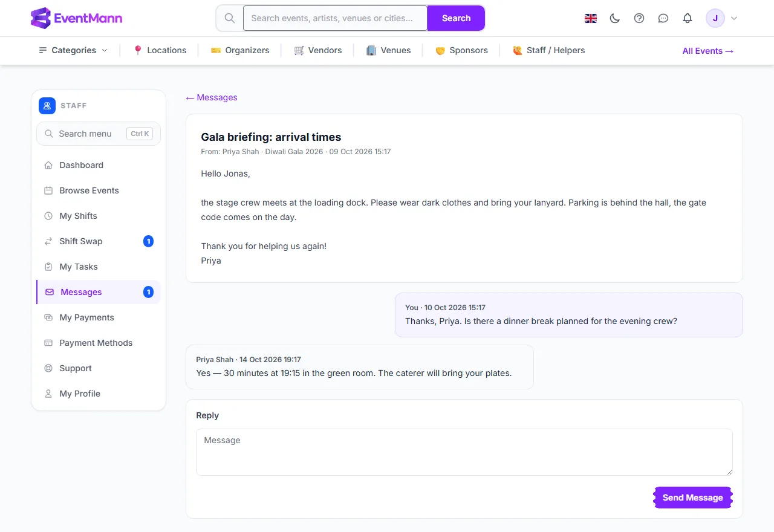This screenshot has width=774, height=532.
Task: Click the EventMann logo
Action: point(76,18)
